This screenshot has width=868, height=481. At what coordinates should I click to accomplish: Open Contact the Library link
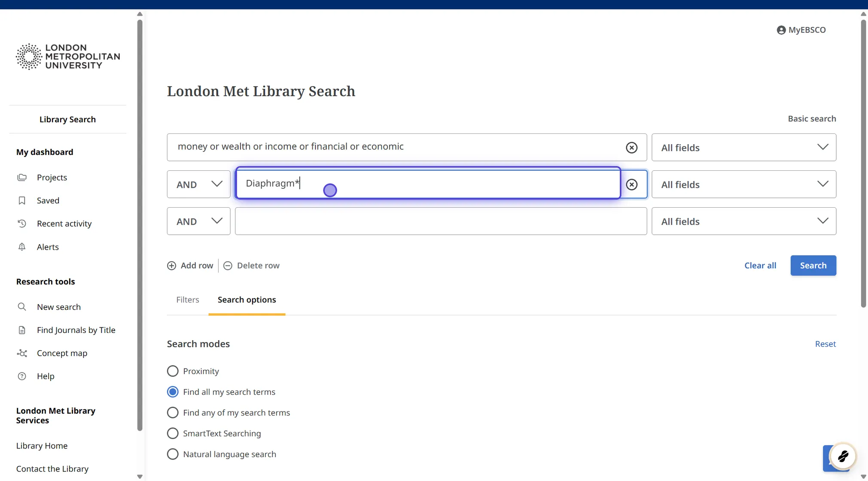coord(52,469)
